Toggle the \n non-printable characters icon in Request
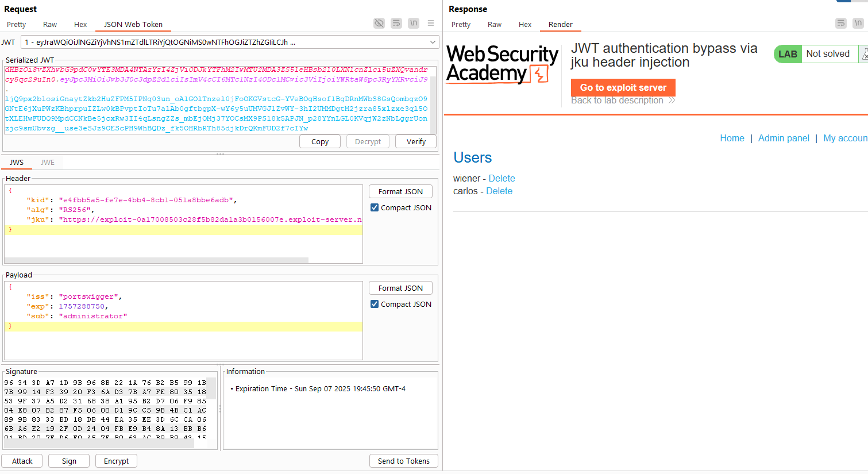This screenshot has height=474, width=868. [x=414, y=24]
